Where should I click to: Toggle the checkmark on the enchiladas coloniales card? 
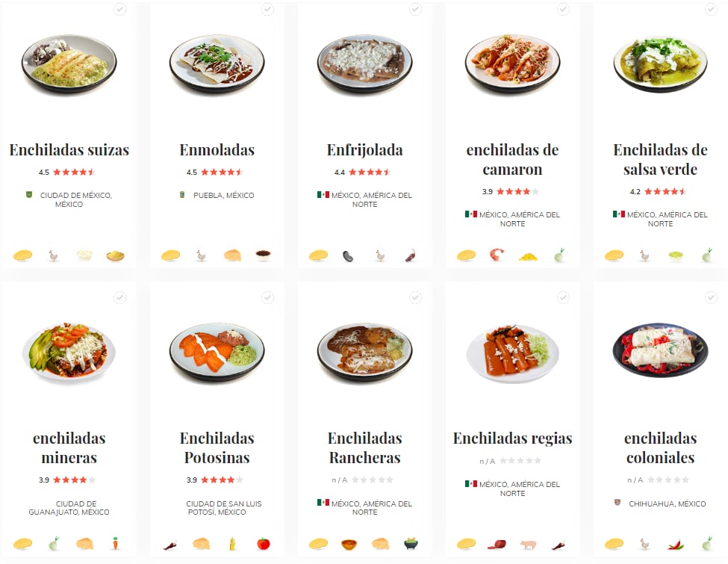click(x=711, y=297)
